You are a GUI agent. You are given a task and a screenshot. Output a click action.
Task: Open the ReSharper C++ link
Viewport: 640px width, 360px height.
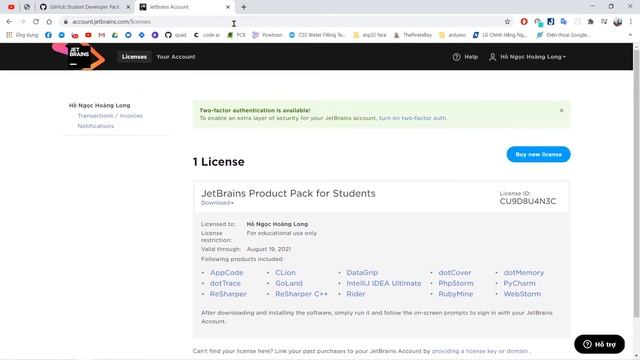click(x=301, y=294)
